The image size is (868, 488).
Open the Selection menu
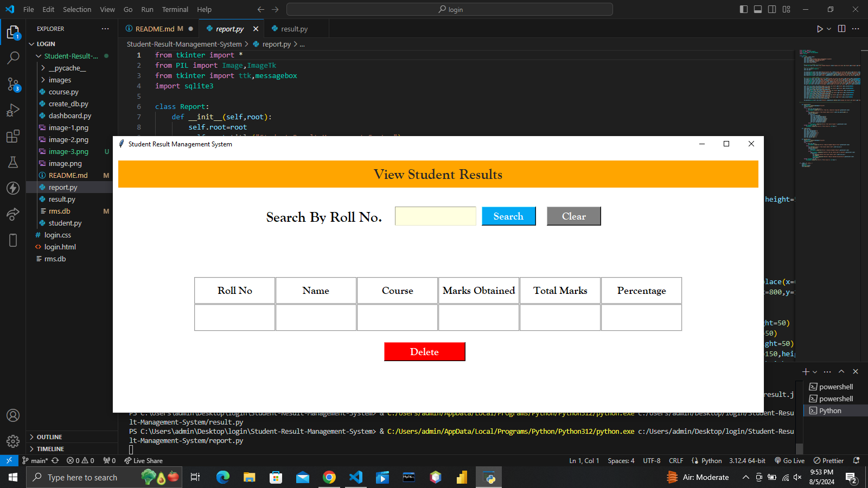77,9
